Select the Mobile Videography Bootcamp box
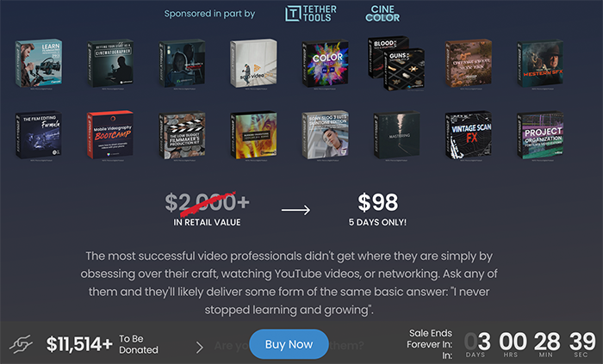The height and width of the screenshot is (364, 603). pyautogui.click(x=110, y=135)
